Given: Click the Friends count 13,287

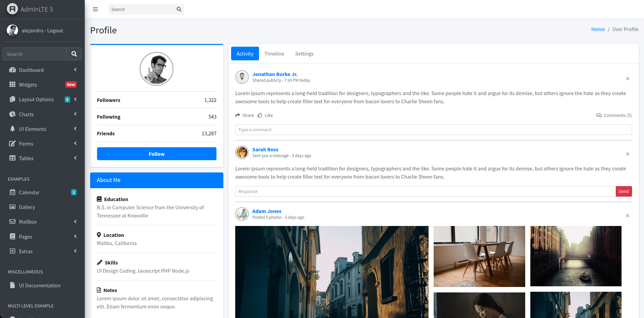Looking at the screenshot, I should tap(209, 133).
